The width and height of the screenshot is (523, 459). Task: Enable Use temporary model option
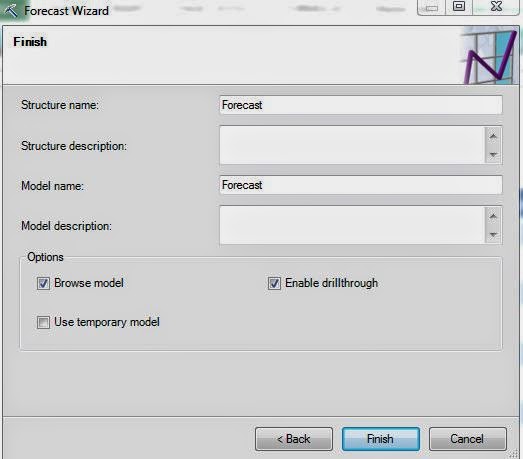click(43, 323)
